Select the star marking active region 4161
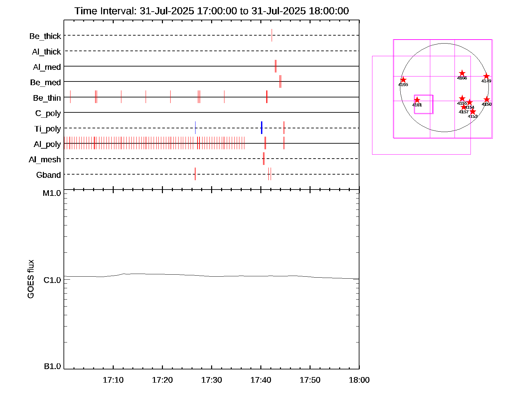This screenshot has width=532, height=399. [x=417, y=100]
